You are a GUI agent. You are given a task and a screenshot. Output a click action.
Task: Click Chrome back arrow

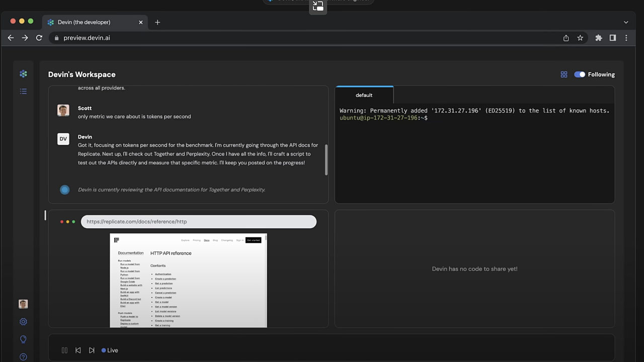[x=11, y=38]
